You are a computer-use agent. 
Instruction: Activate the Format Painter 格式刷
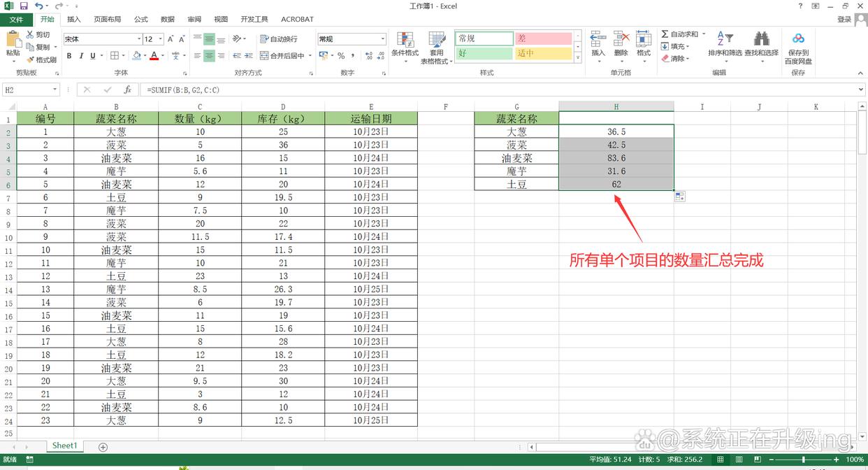pyautogui.click(x=41, y=59)
